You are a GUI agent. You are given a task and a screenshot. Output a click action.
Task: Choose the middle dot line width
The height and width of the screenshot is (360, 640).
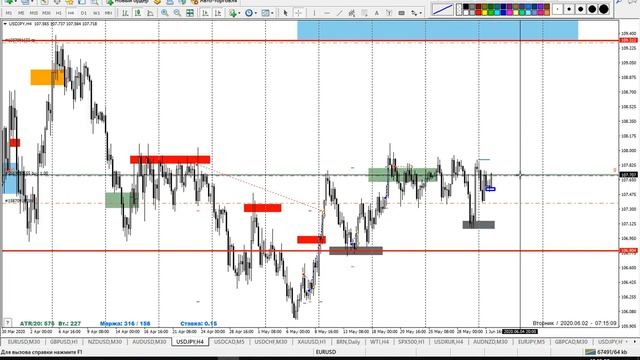[580, 9]
